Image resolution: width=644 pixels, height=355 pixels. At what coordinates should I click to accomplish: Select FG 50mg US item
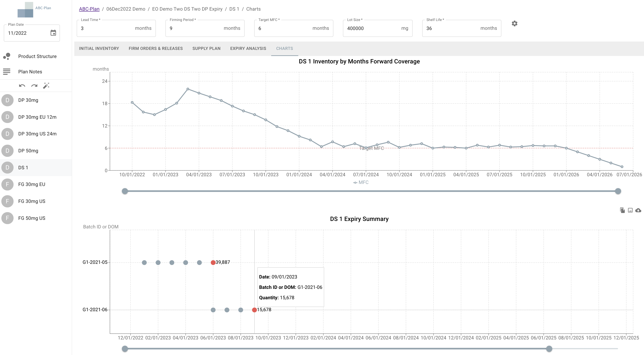tap(32, 218)
